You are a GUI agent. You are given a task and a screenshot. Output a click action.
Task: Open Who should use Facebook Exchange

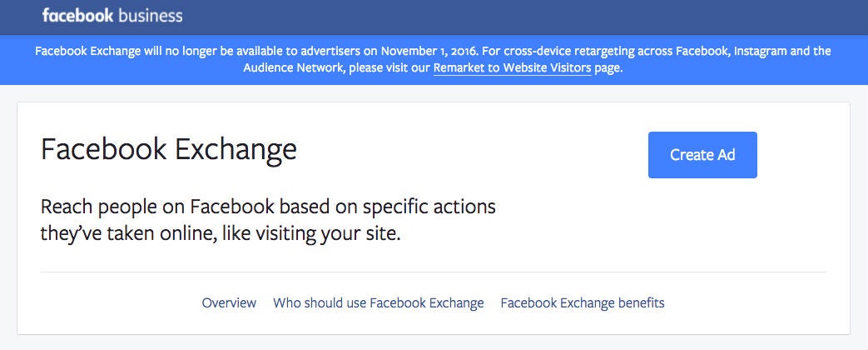coord(378,302)
